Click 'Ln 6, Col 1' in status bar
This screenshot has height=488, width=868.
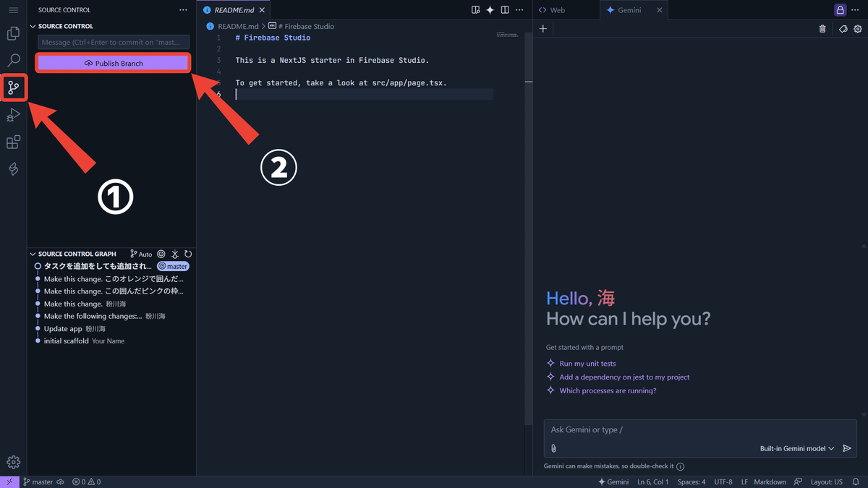click(653, 481)
